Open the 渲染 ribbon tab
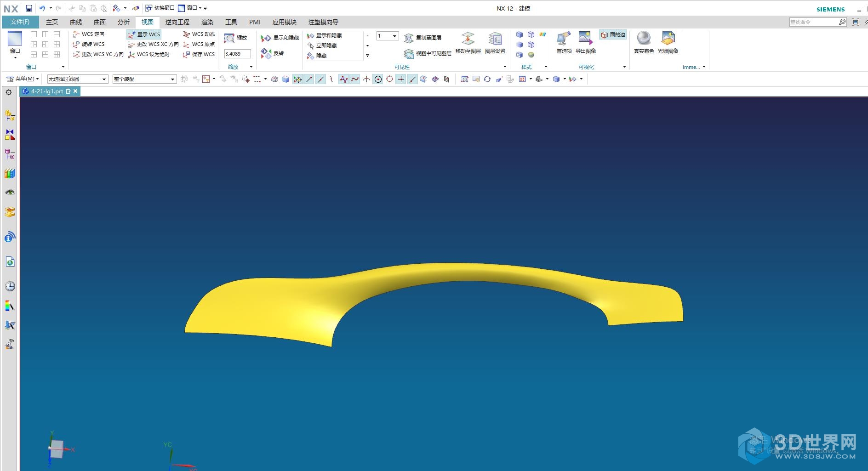Screen dimensions: 868x471 click(x=207, y=22)
